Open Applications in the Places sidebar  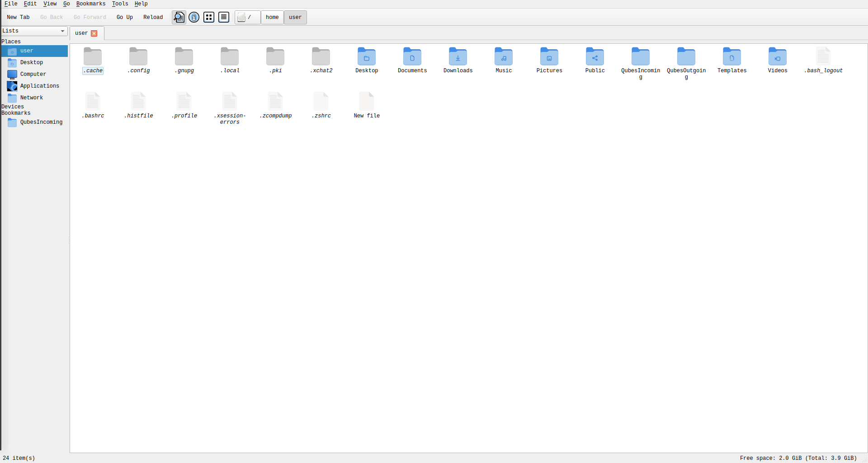click(x=39, y=86)
